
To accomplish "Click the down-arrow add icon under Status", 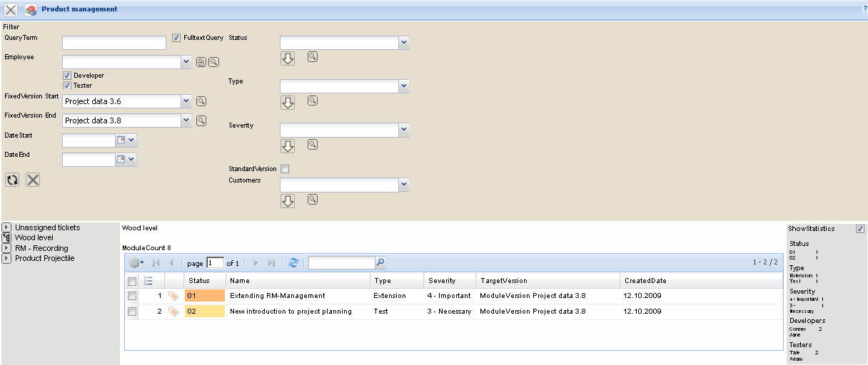I will [288, 58].
